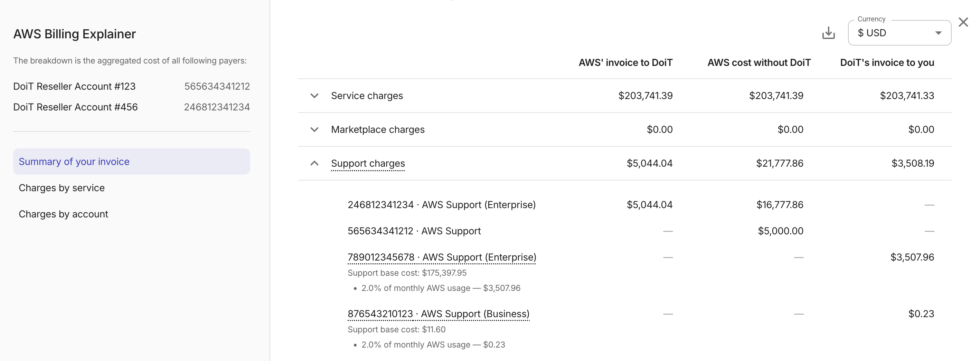Click the AWS cost without DoiT header
Screen dimensions: 980x361
(759, 63)
